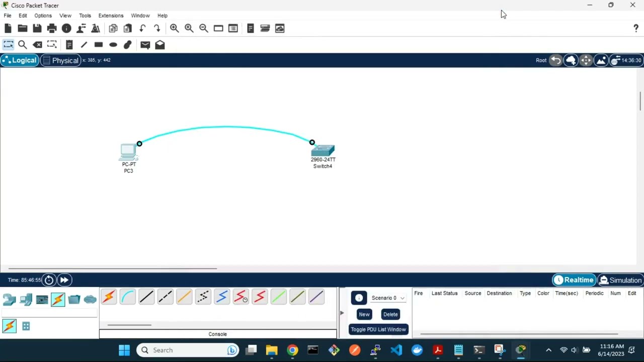
Task: Activate the Select tool
Action: click(x=8, y=45)
